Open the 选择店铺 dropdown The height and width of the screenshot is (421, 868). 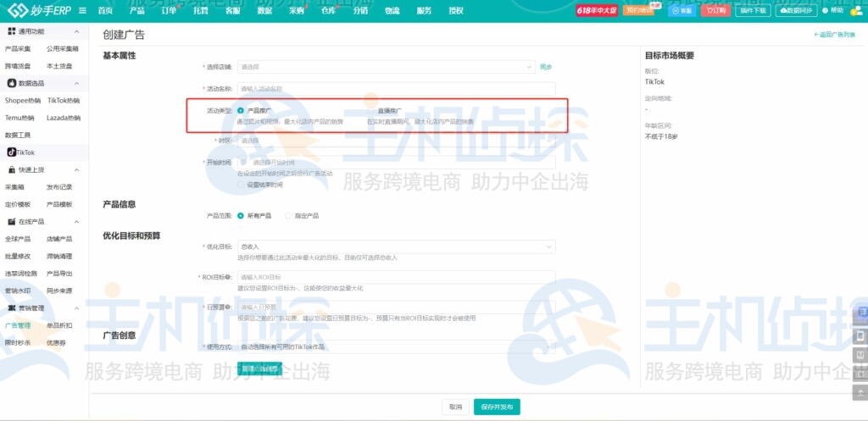[x=387, y=67]
